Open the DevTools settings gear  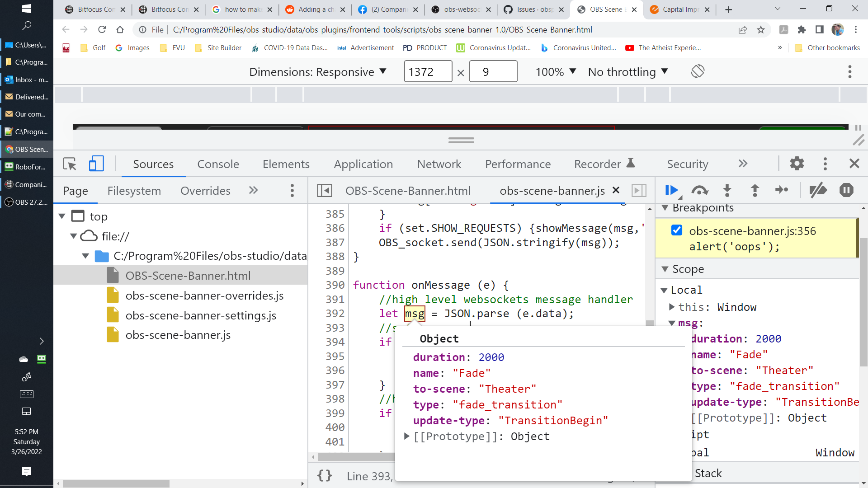pos(797,164)
